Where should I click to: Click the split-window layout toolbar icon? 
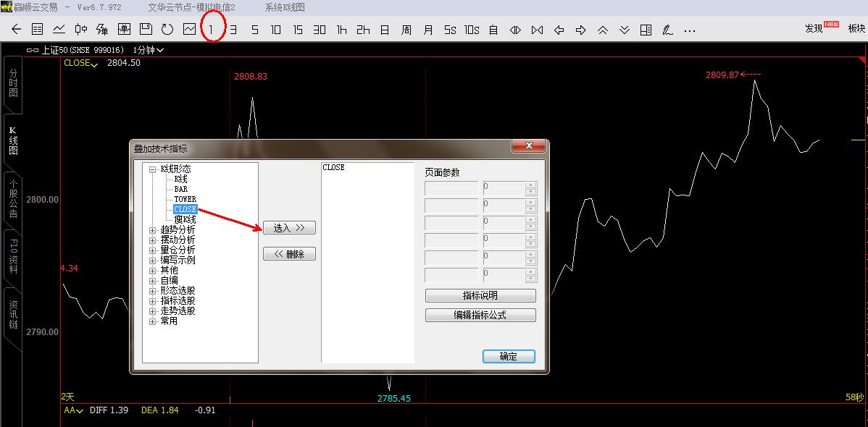tap(646, 30)
